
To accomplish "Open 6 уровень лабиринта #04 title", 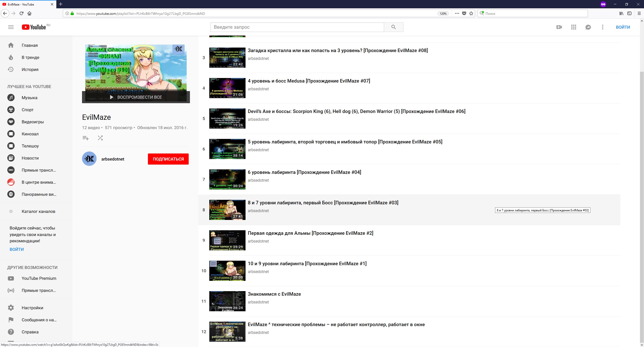I will tap(304, 172).
